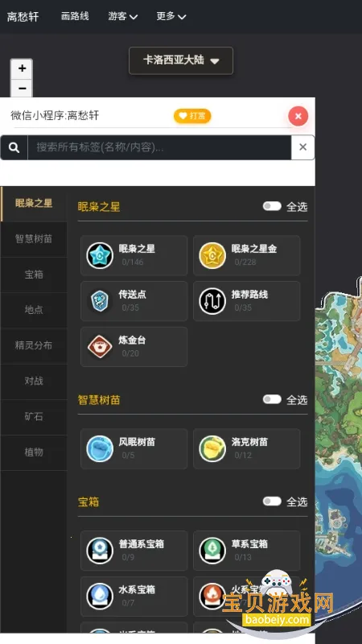Image resolution: width=362 pixels, height=644 pixels.
Task: Click the 微信小程序:离愁轩 text
Action: coord(55,115)
